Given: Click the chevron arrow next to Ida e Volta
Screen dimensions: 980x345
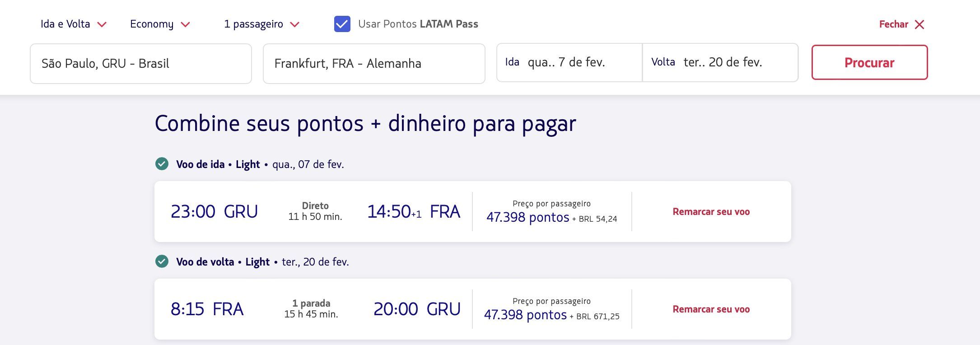Looking at the screenshot, I should [102, 24].
